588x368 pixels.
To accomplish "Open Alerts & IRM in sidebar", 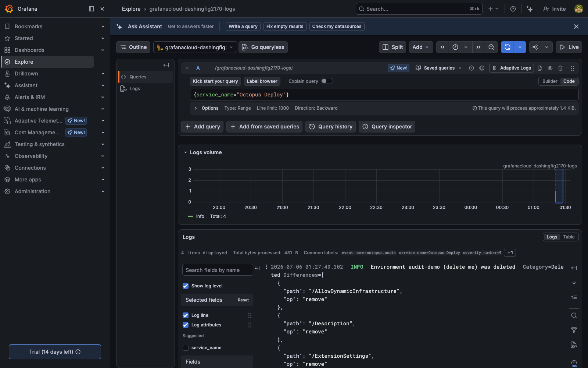I will point(30,97).
